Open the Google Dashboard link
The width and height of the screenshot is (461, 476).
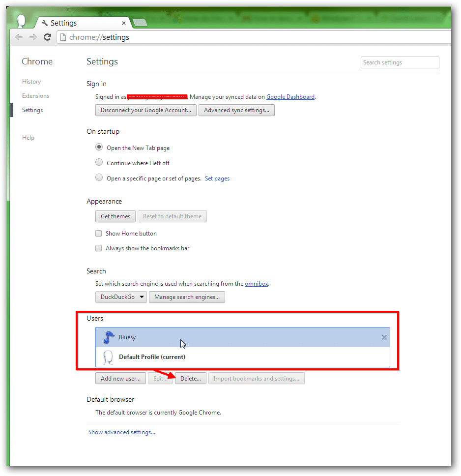click(x=290, y=97)
